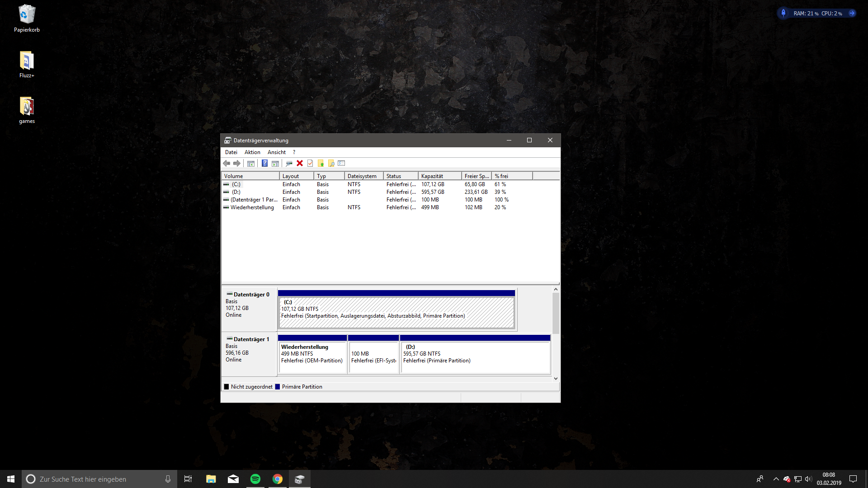Image resolution: width=868 pixels, height=488 pixels.
Task: Click the forward arrow toolbar icon
Action: click(x=237, y=164)
